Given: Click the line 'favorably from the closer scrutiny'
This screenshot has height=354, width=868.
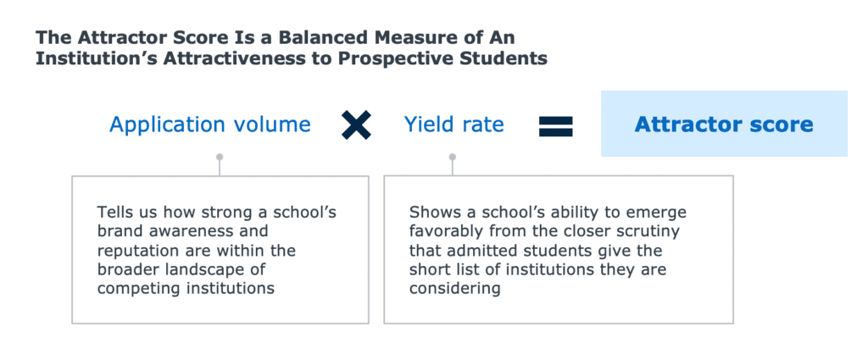Looking at the screenshot, I should [545, 231].
